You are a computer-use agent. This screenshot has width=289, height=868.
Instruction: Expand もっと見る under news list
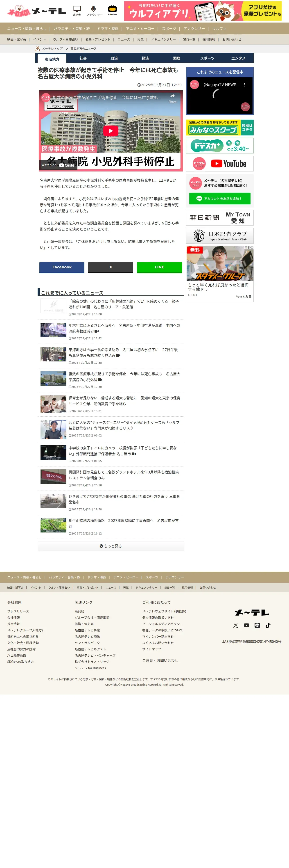click(x=111, y=546)
